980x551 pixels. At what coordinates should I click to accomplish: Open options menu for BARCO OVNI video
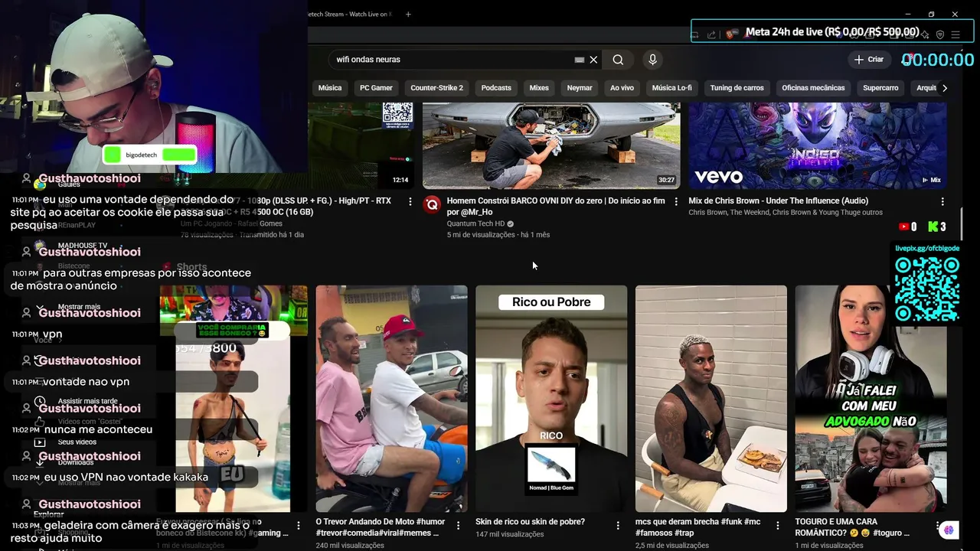pos(675,201)
